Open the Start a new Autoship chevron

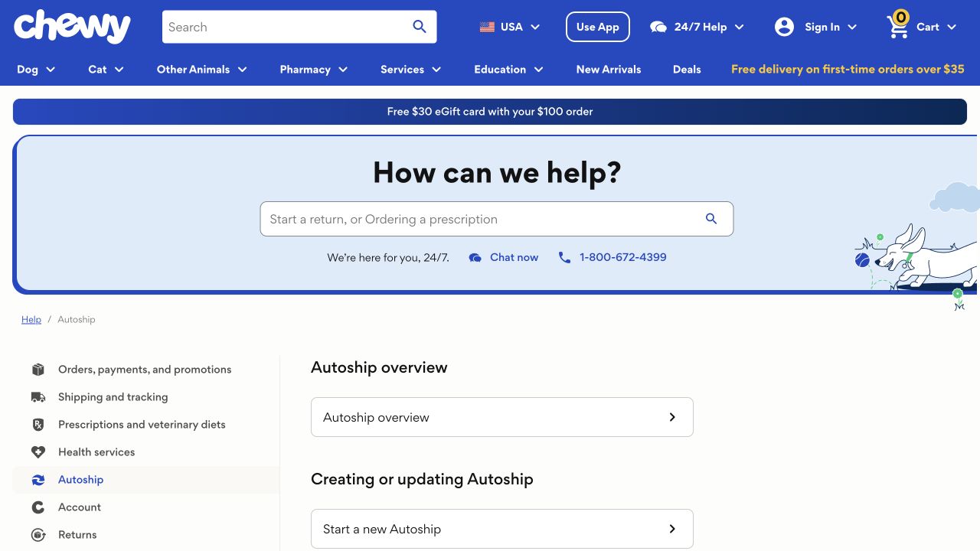point(672,529)
